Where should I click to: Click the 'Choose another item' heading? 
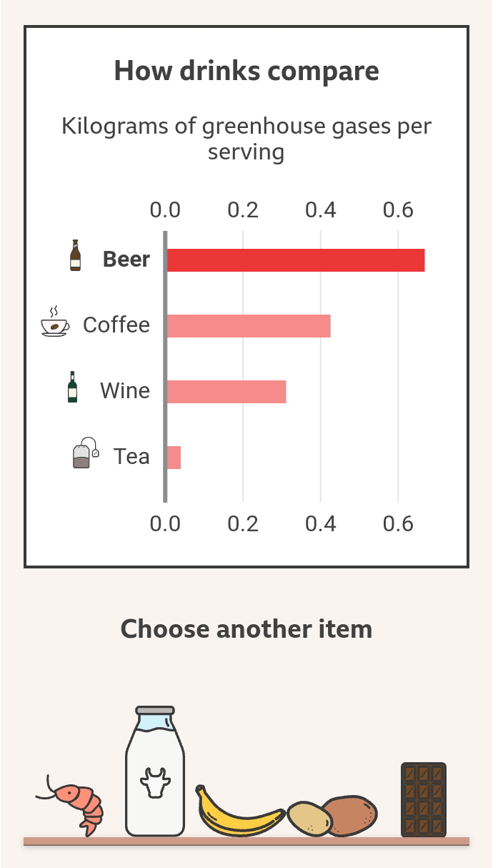pyautogui.click(x=246, y=629)
